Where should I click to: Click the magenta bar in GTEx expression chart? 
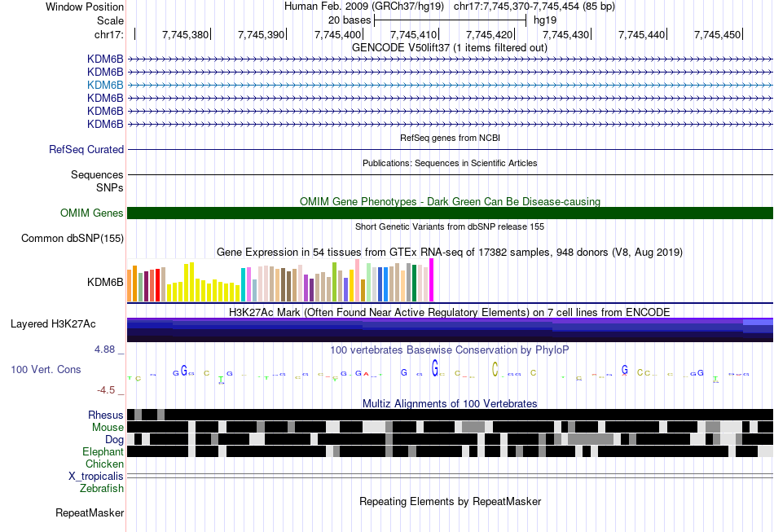click(432, 279)
